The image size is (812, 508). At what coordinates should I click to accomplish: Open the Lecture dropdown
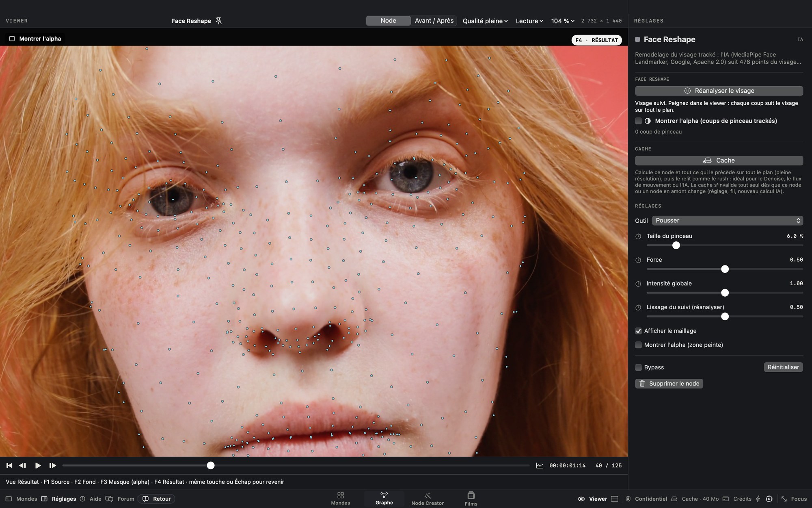529,21
